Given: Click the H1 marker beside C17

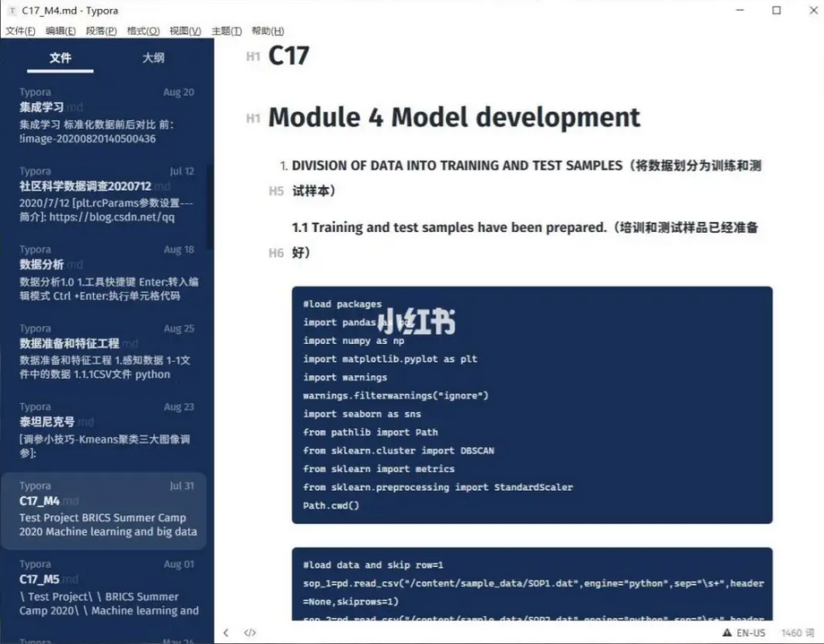Looking at the screenshot, I should (253, 56).
